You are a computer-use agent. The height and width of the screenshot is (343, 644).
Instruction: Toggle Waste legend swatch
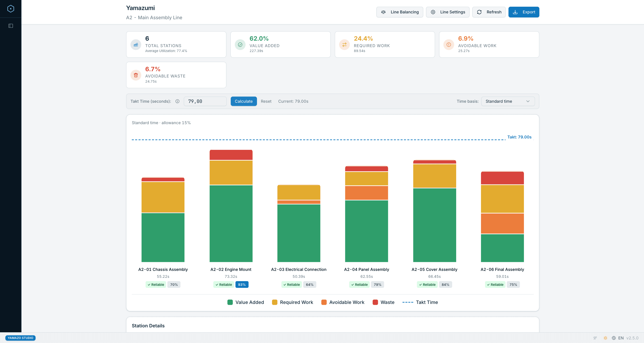click(375, 302)
